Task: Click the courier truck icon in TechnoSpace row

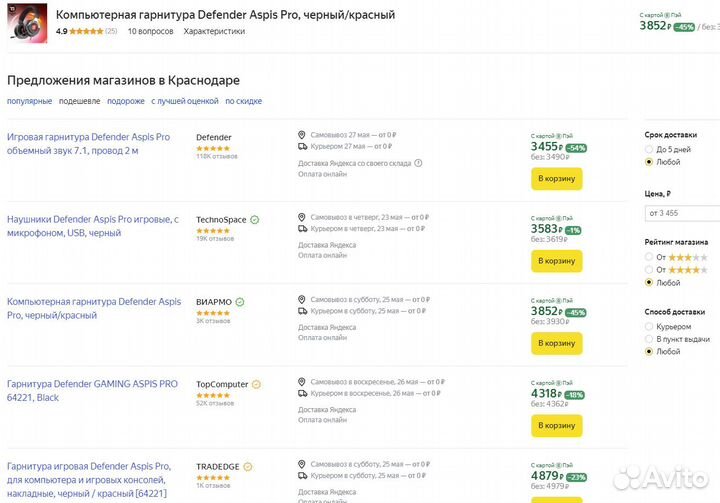Action: pyautogui.click(x=302, y=228)
